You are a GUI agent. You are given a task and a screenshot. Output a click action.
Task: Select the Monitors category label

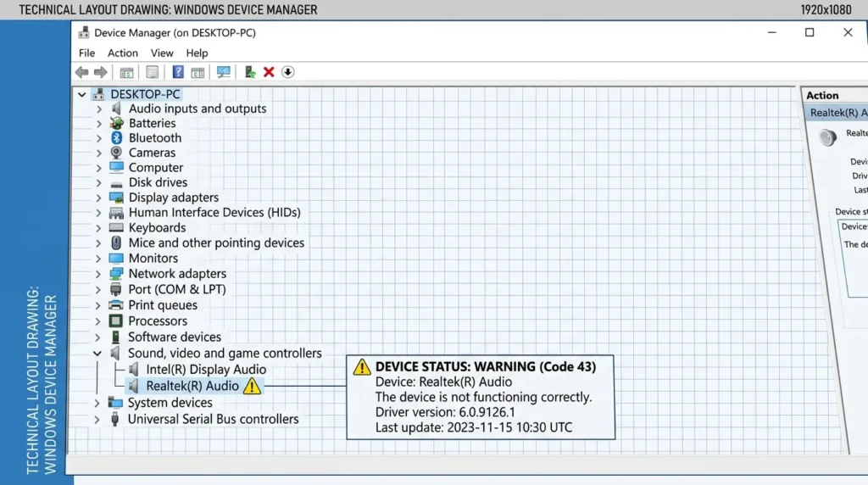click(153, 258)
